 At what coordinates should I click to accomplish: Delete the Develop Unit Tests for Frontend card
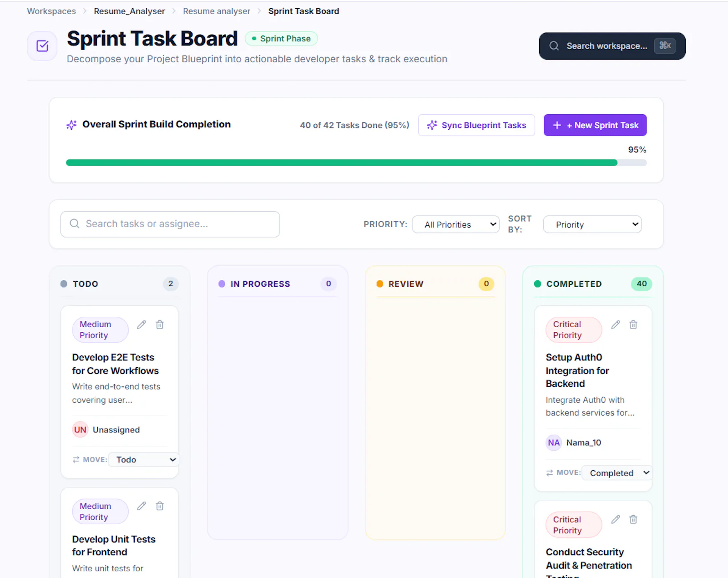[x=160, y=506]
